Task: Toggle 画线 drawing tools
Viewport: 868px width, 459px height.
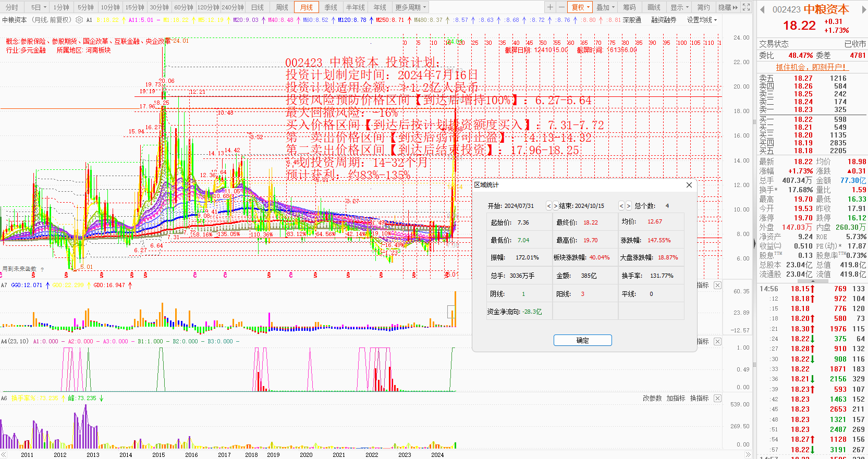Action: click(654, 7)
